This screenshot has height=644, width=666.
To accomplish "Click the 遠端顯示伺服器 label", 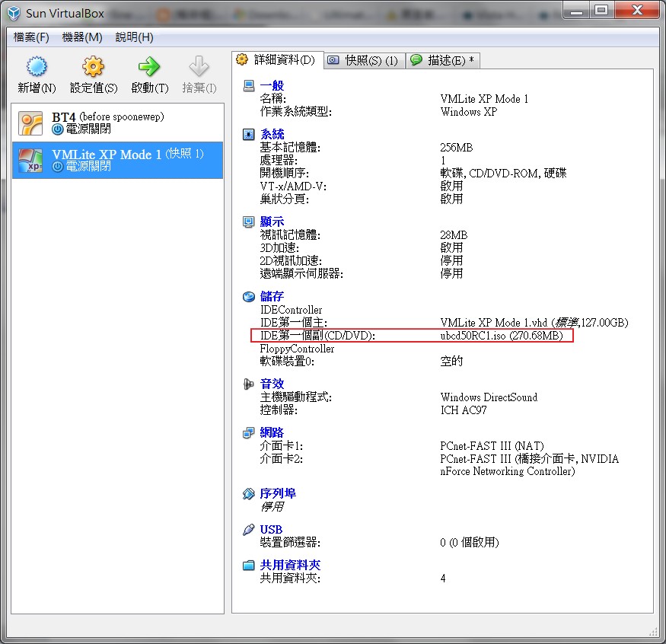I will [301, 273].
